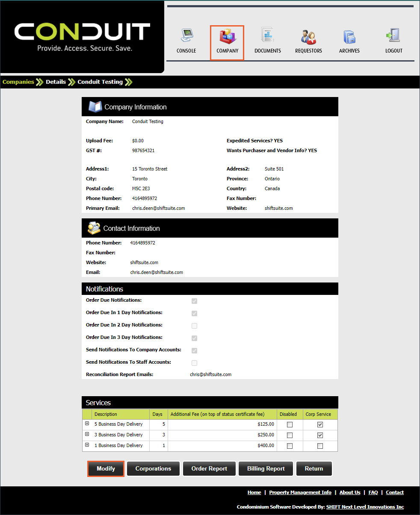Visit SHIFT Next Level Innovations Inc link

pos(365,507)
